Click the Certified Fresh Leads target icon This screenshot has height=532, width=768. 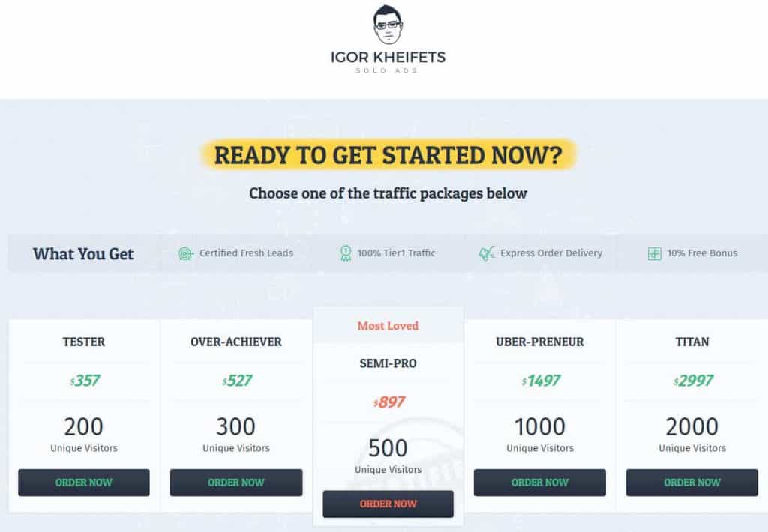pyautogui.click(x=185, y=253)
